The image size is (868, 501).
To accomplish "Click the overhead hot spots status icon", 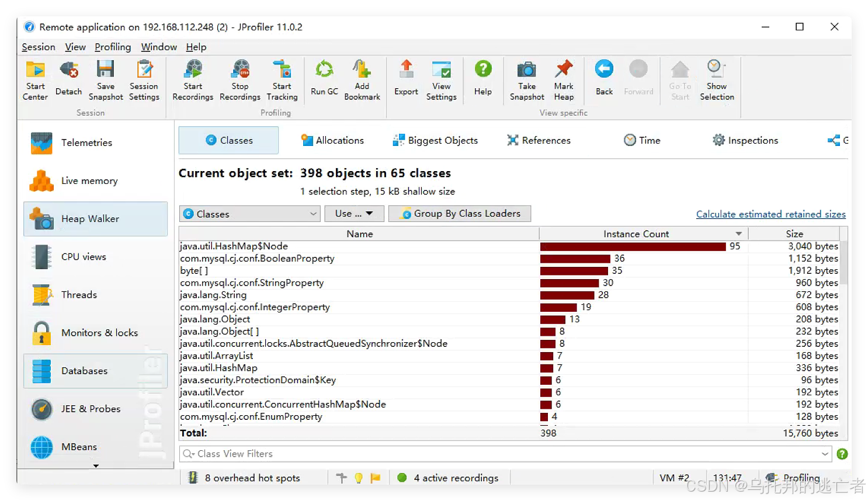I will (x=193, y=478).
